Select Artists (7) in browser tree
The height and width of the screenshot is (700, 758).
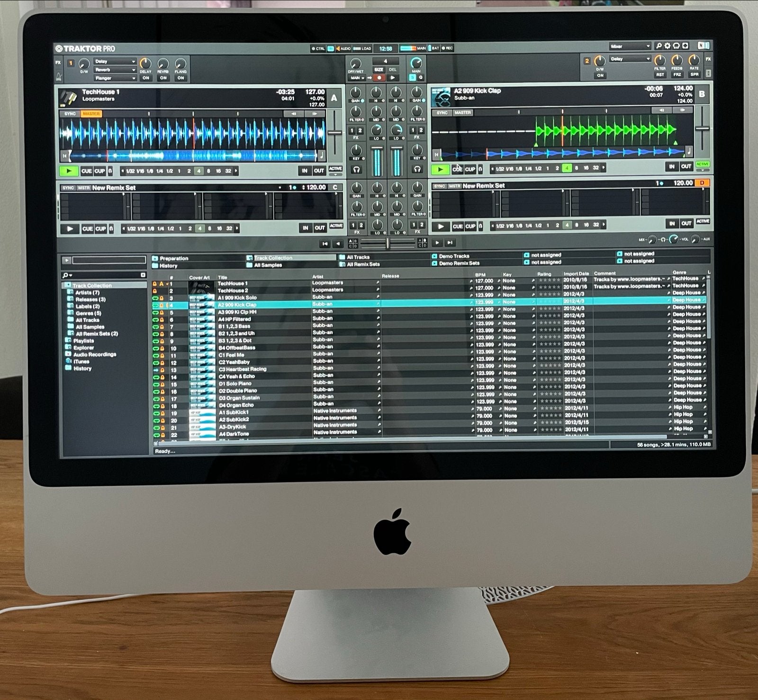pos(87,293)
